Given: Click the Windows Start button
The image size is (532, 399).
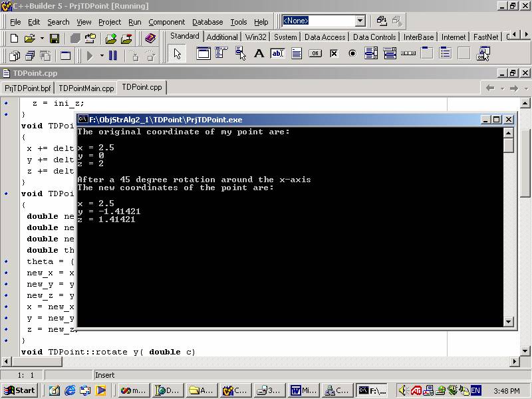Looking at the screenshot, I should (x=20, y=390).
